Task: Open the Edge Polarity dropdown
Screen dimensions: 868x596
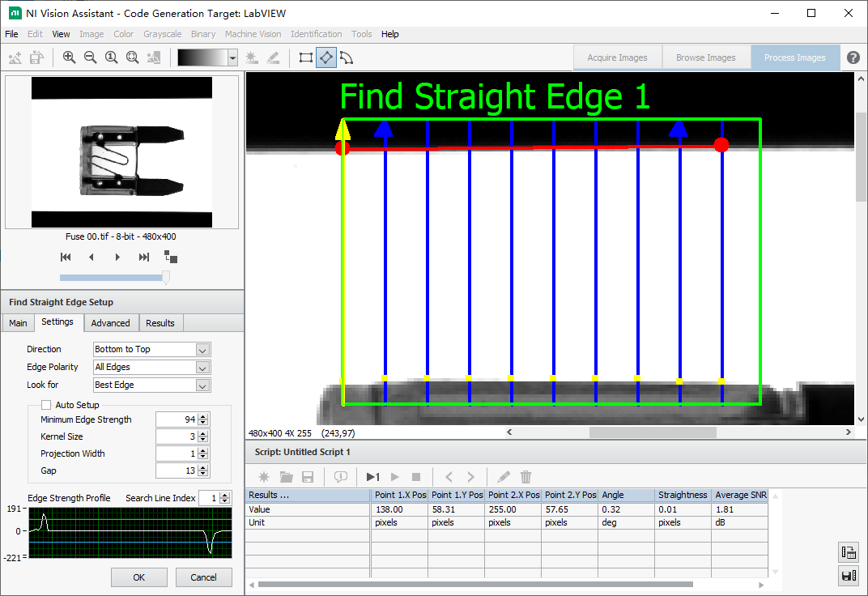Action: pos(202,368)
